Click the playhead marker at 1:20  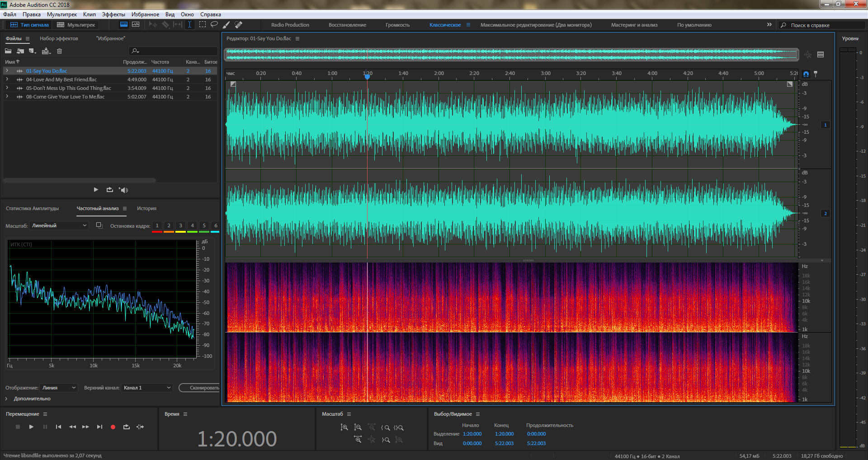click(367, 77)
